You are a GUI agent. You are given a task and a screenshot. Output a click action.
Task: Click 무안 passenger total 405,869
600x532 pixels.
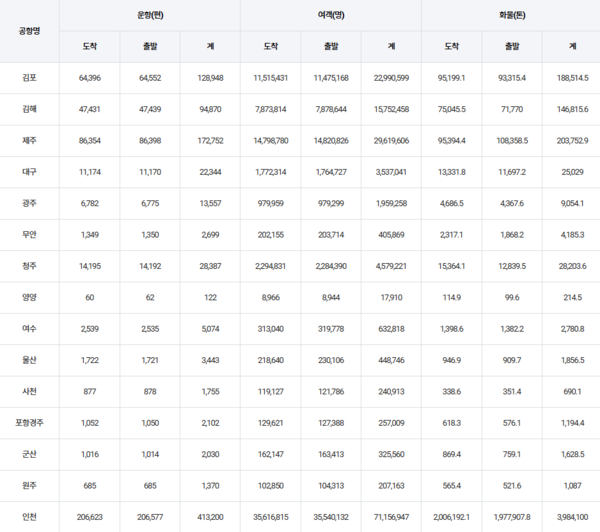pyautogui.click(x=391, y=235)
